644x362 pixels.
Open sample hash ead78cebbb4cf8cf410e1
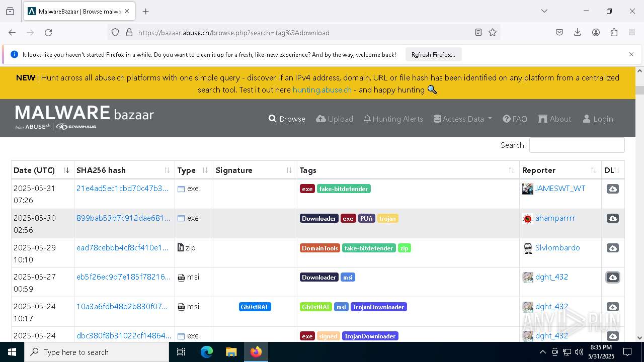point(122,248)
